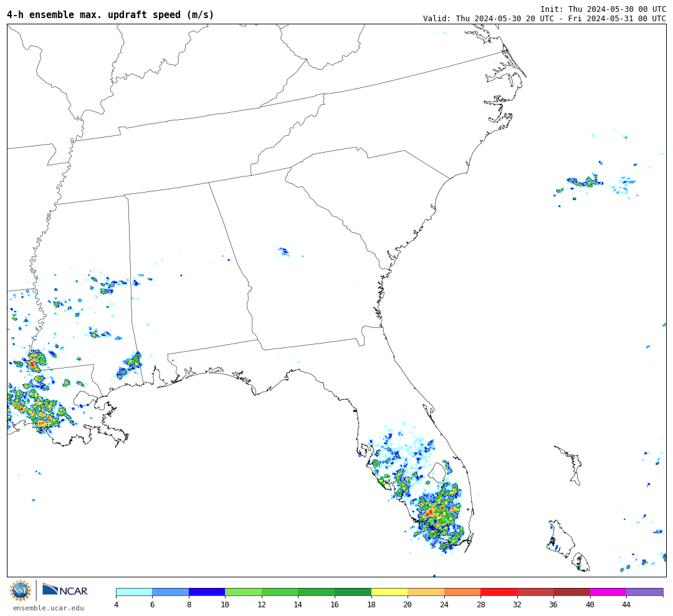Click the colorbar tick label '32'

[517, 604]
